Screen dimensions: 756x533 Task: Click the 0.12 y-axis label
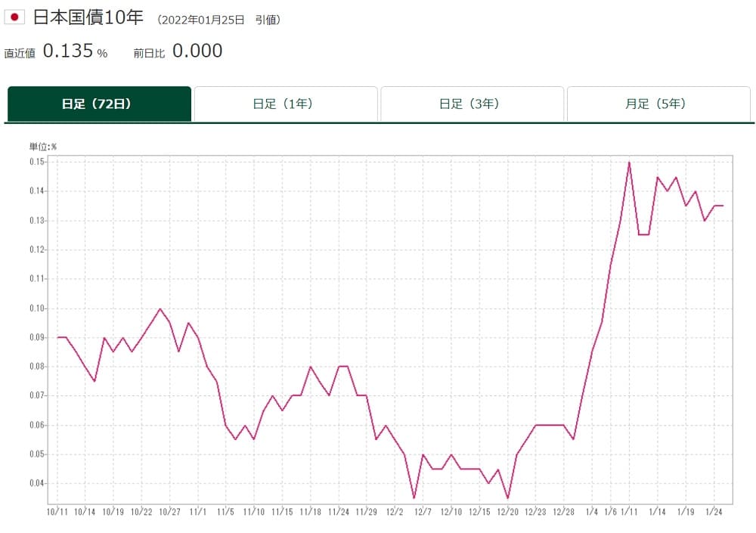37,249
